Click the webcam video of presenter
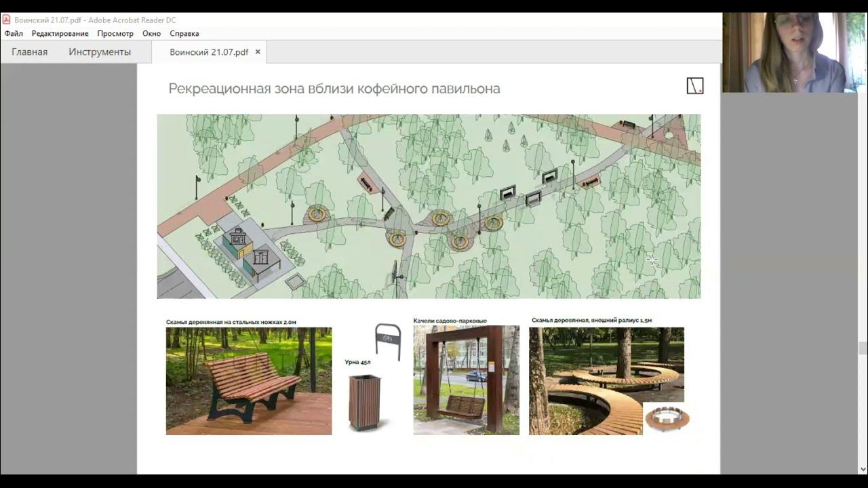Screen dimensions: 868x488 [789, 53]
